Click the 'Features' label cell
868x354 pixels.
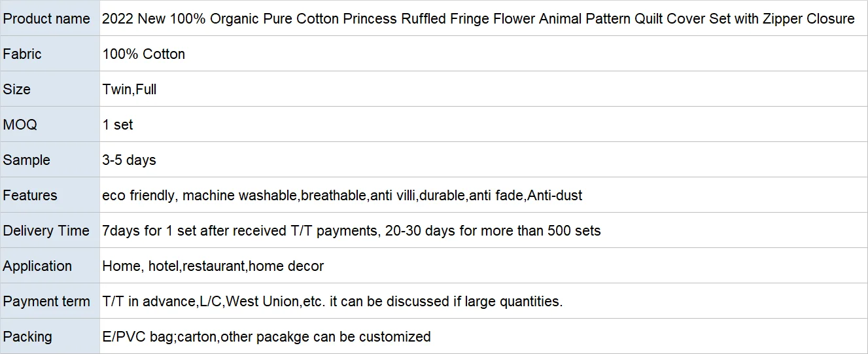click(x=50, y=195)
